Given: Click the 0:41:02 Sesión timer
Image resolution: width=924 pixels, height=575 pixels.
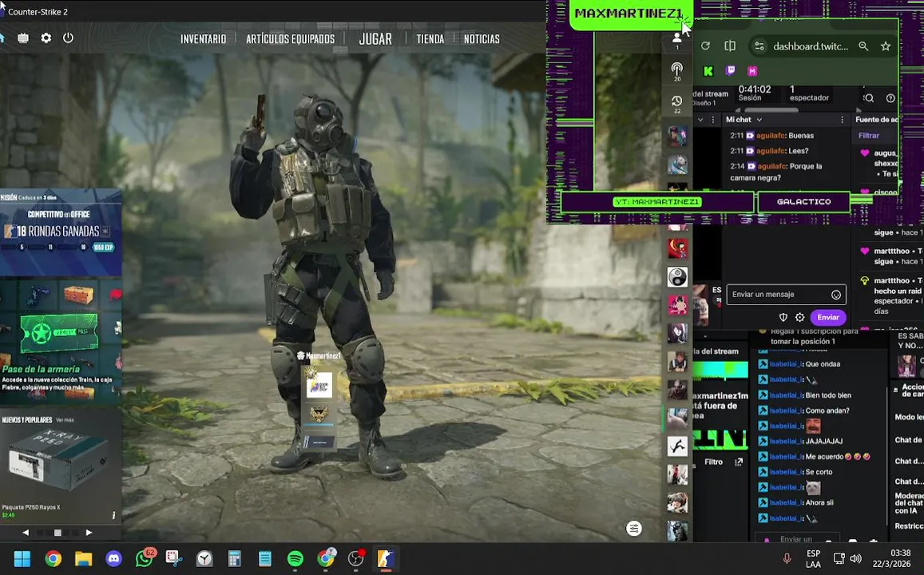Looking at the screenshot, I should click(x=754, y=93).
